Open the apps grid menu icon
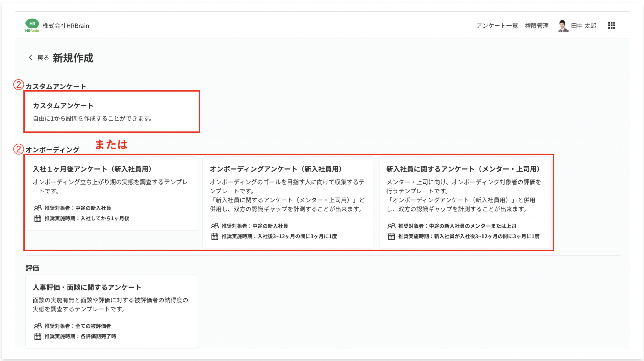Viewport: 644px width, 361px height. [611, 26]
